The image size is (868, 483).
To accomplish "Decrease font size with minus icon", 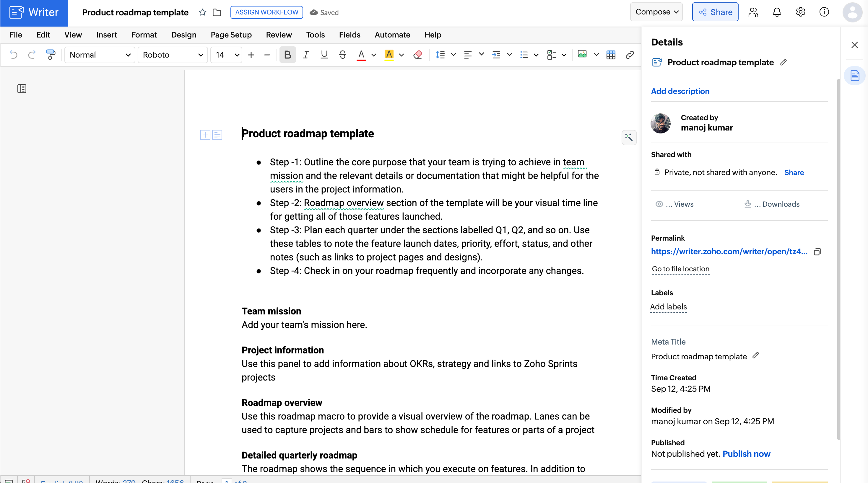I will coord(267,55).
